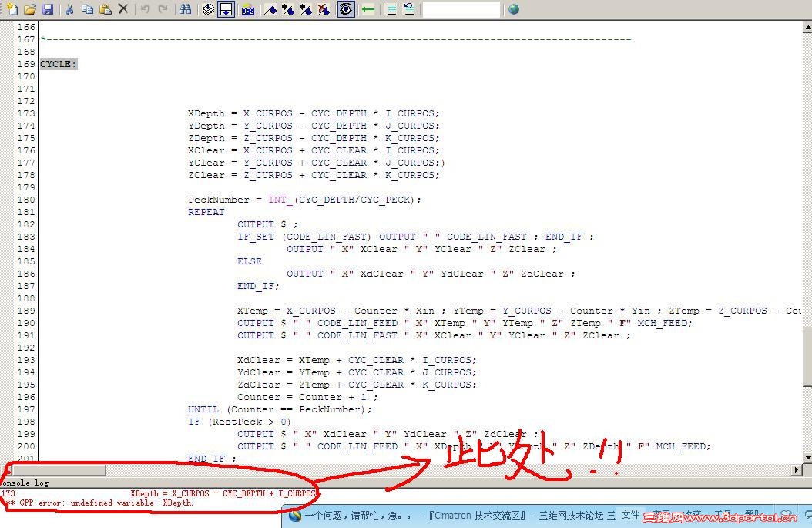The height and width of the screenshot is (528, 812).
Task: Click the END_IF; keyword on line 187
Action: pyautogui.click(x=258, y=286)
